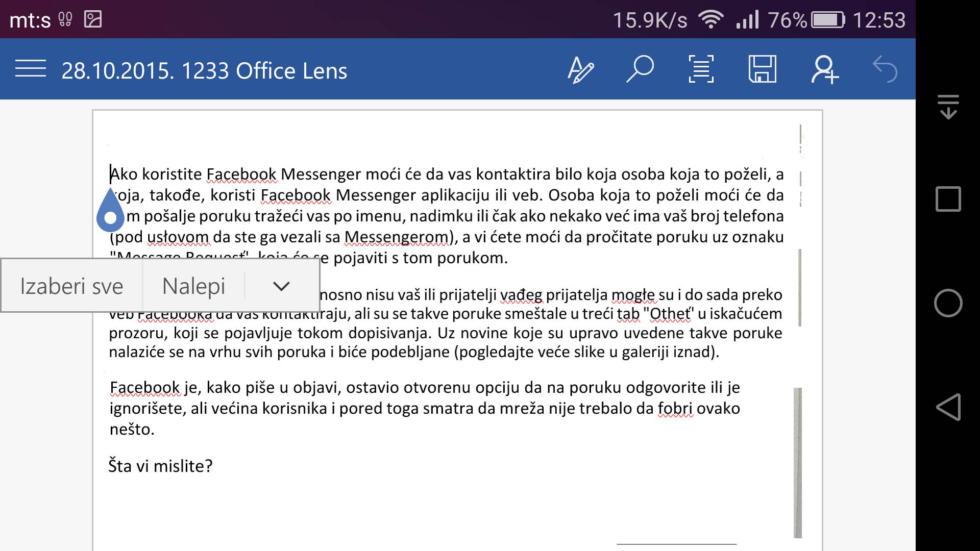This screenshot has height=551, width=980.
Task: Tap the underlined word 'fobri'
Action: click(x=675, y=409)
